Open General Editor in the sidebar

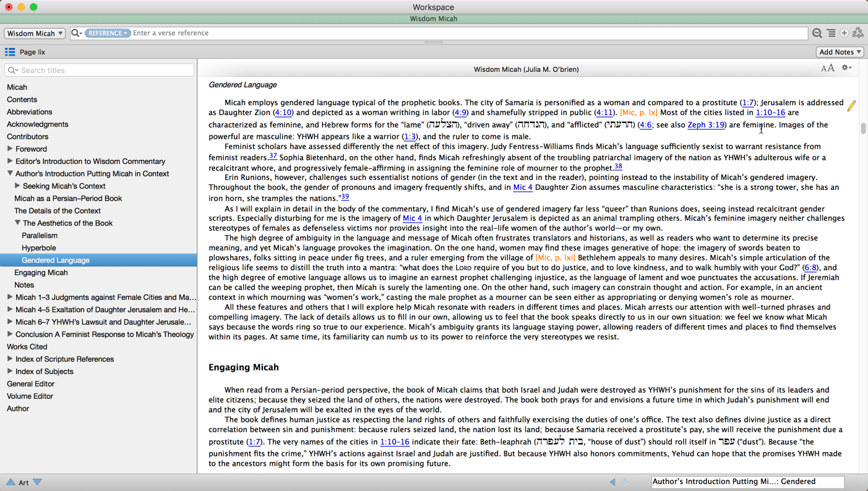(x=30, y=384)
